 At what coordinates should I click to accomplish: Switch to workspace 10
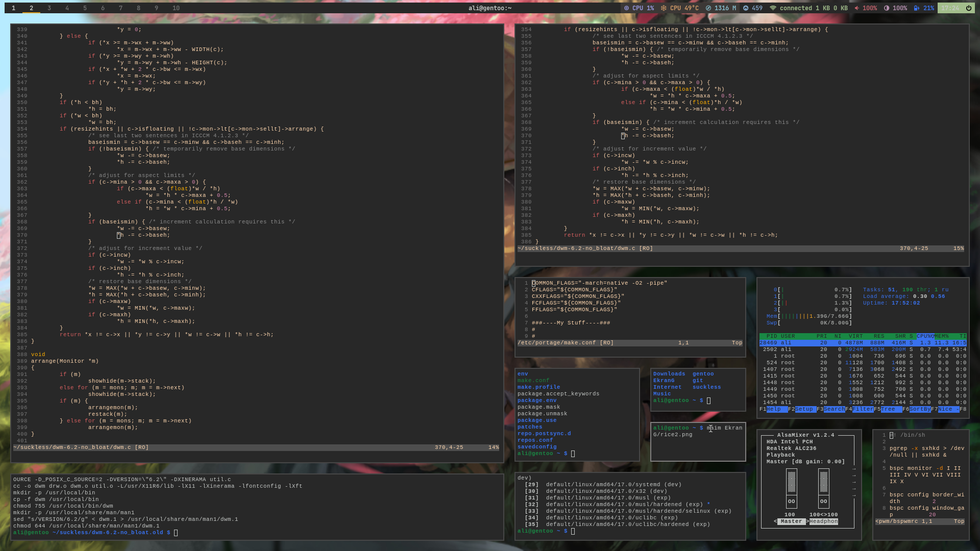coord(176,8)
